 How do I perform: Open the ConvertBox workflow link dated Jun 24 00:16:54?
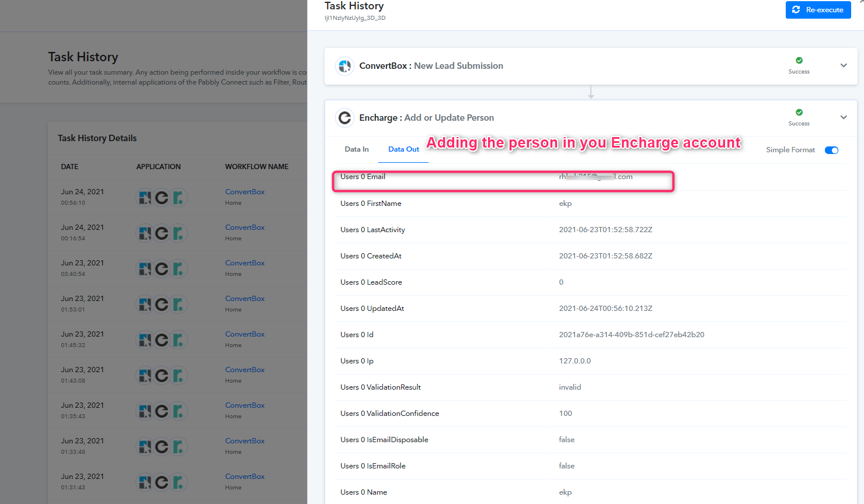click(x=245, y=228)
